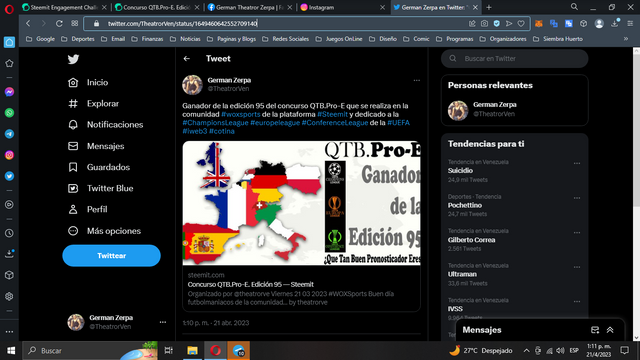640x360 pixels.
Task: Click the Buscar en Twitter search field
Action: point(514,59)
